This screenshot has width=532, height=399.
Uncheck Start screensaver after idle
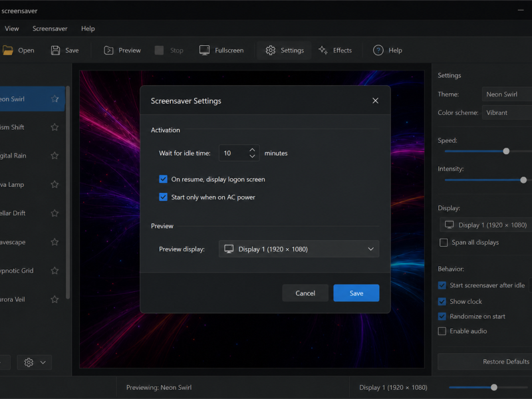[442, 285]
